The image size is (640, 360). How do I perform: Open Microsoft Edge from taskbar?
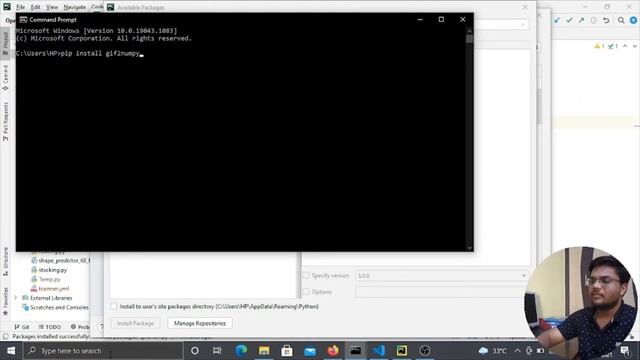coord(241,351)
